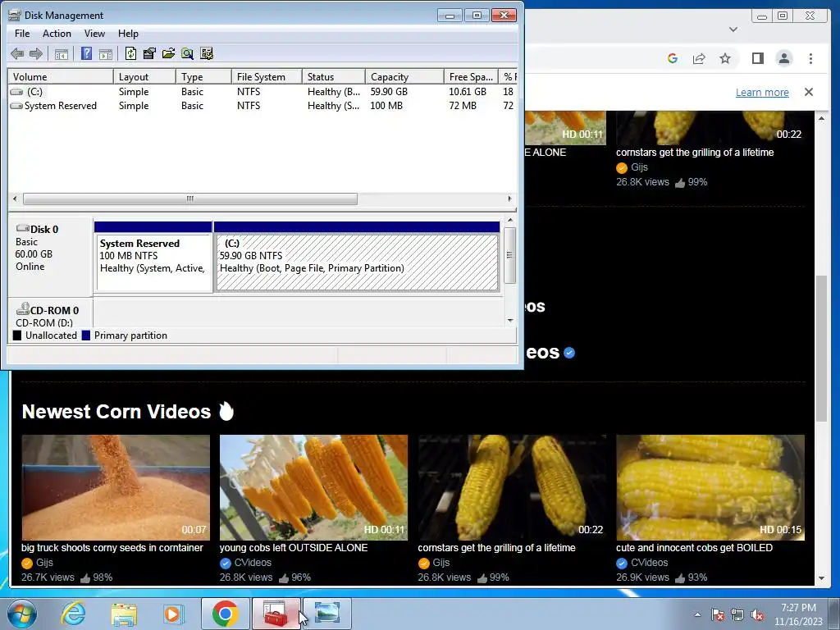Click the Refresh toolbar icon
This screenshot has width=840, height=630.
point(130,53)
